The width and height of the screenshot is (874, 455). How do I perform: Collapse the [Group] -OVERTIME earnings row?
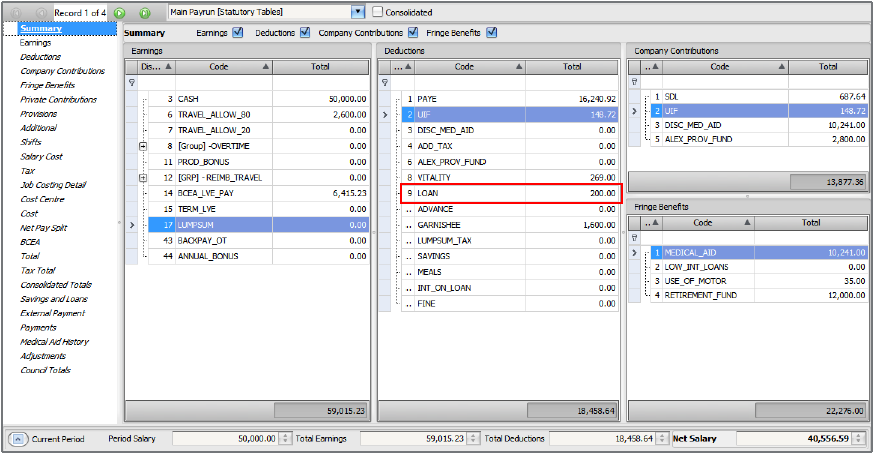(x=143, y=146)
